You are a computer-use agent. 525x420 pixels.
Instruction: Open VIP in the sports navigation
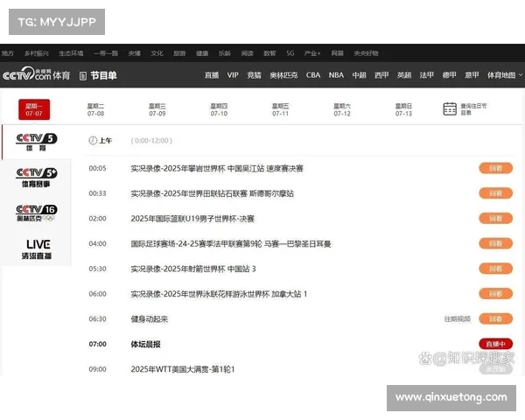click(233, 75)
